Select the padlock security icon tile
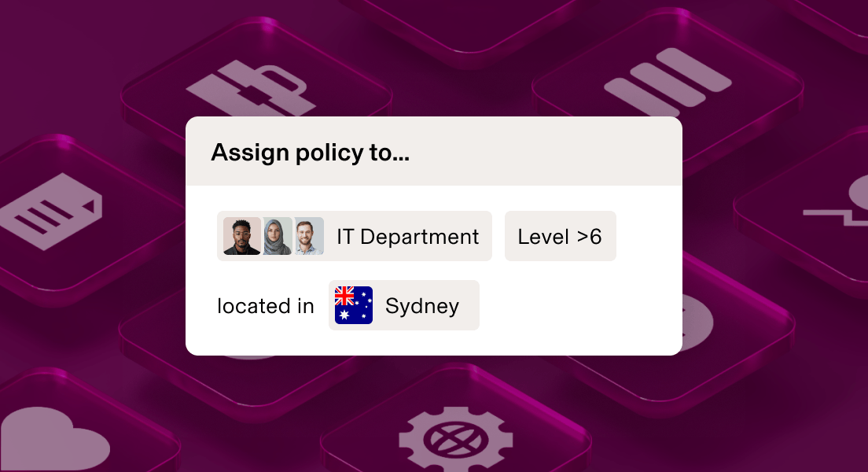The image size is (868, 472). (x=253, y=87)
